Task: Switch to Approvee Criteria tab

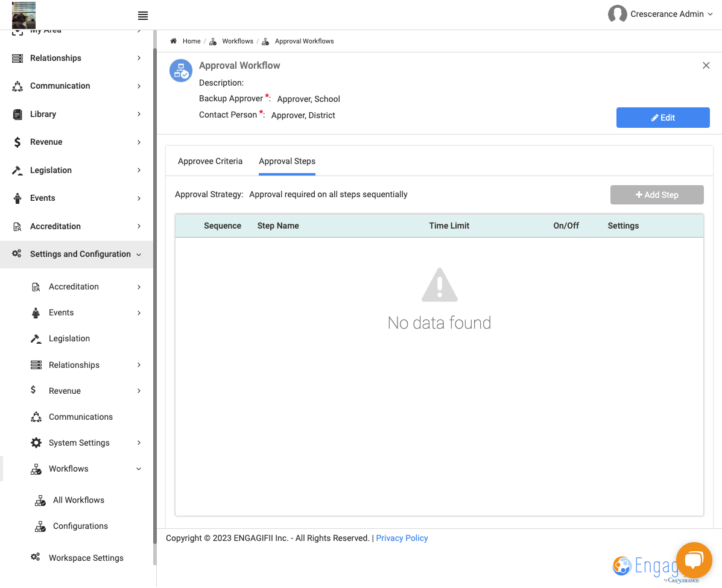Action: [x=210, y=162]
